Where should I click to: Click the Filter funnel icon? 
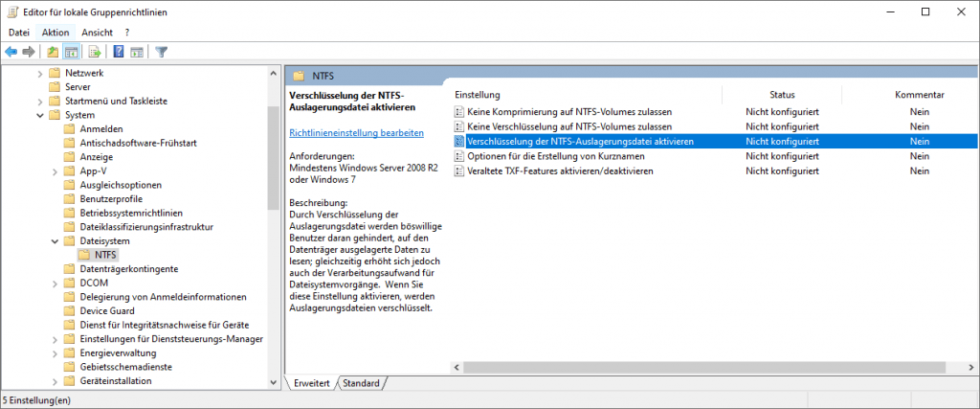162,52
